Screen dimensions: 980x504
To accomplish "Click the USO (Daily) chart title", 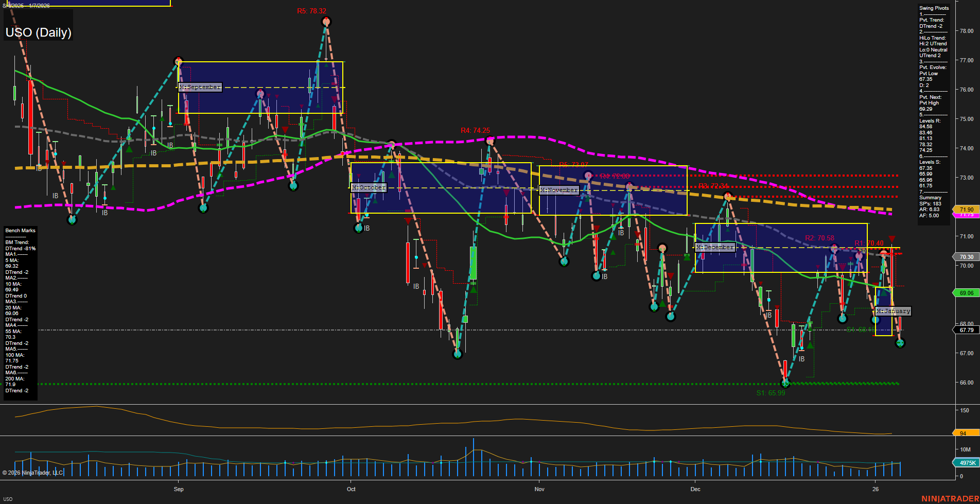I will click(38, 32).
